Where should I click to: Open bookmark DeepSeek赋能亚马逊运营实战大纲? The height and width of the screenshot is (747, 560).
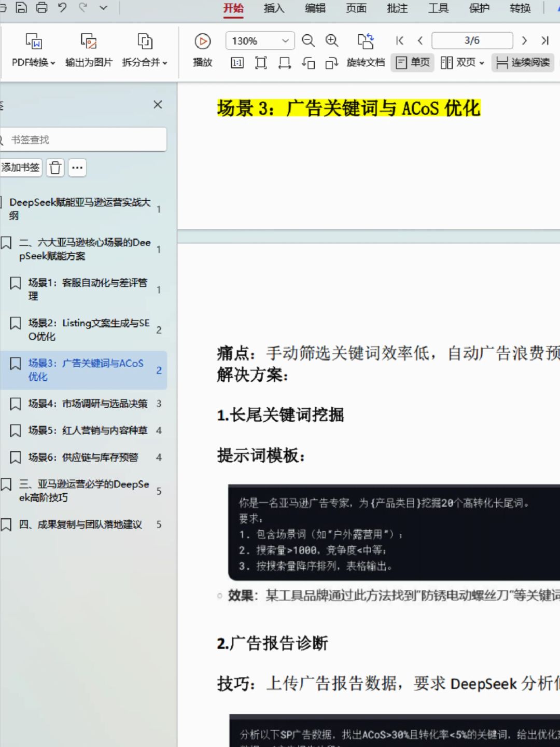(x=83, y=209)
